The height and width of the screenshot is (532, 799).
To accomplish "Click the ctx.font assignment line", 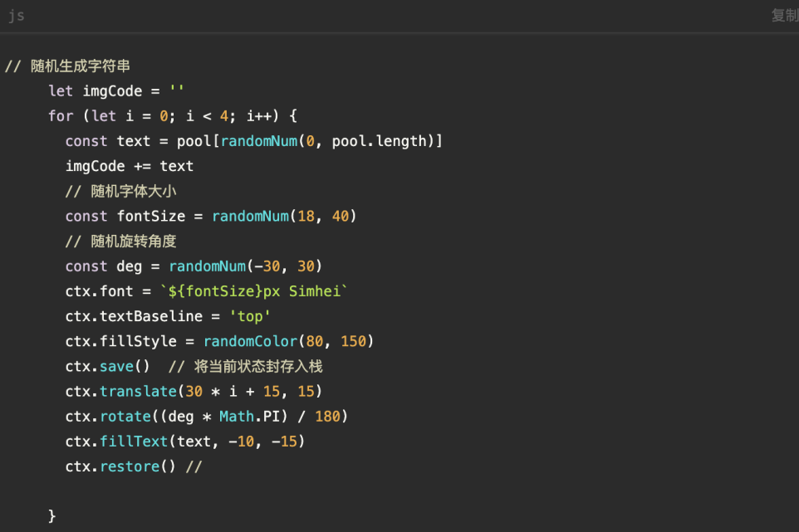I will coord(206,291).
